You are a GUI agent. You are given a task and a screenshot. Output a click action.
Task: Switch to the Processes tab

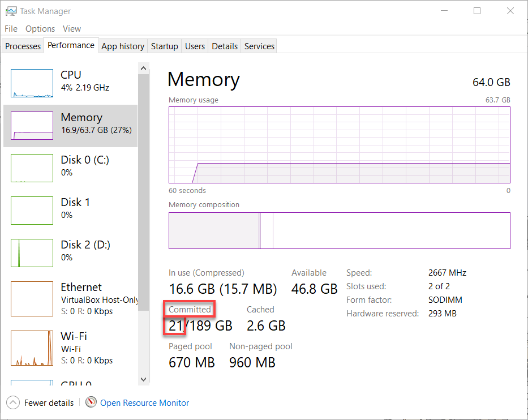tap(23, 46)
